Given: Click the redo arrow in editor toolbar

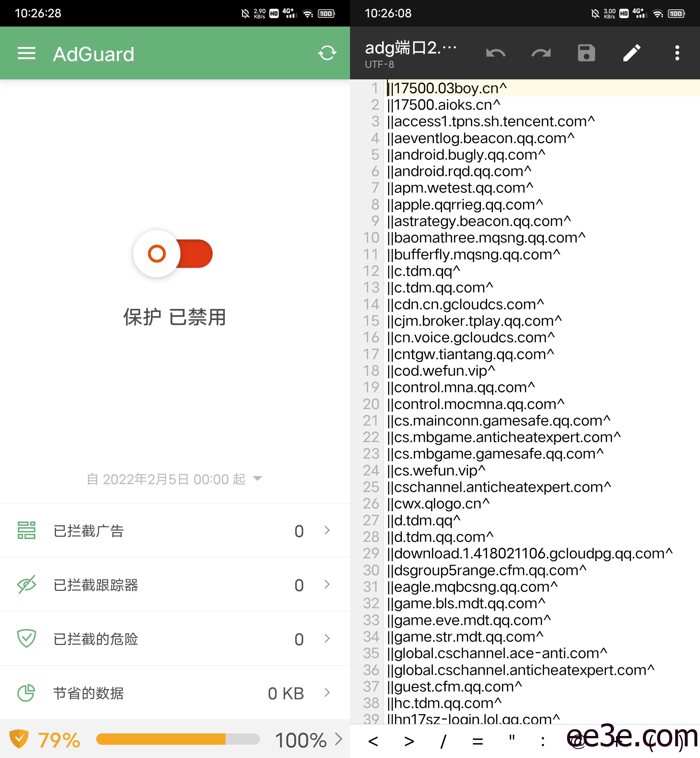Looking at the screenshot, I should click(541, 53).
